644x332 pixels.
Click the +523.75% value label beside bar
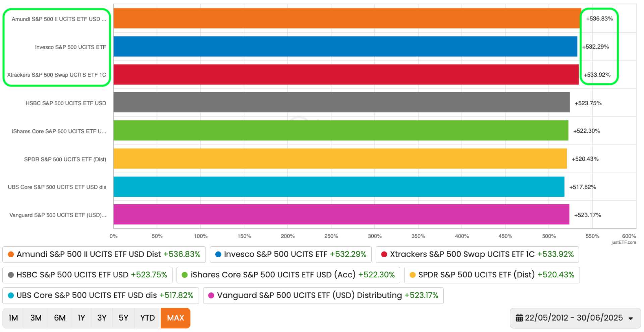(588, 103)
